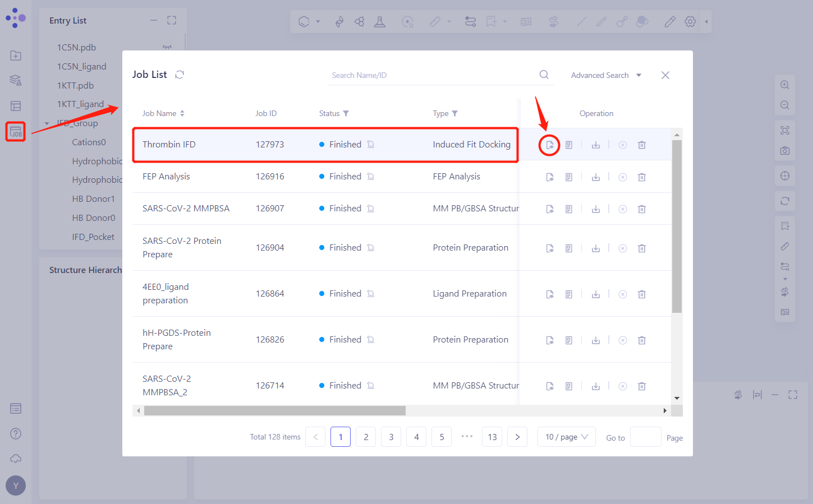
Task: Open the Type column filter
Action: pos(455,113)
